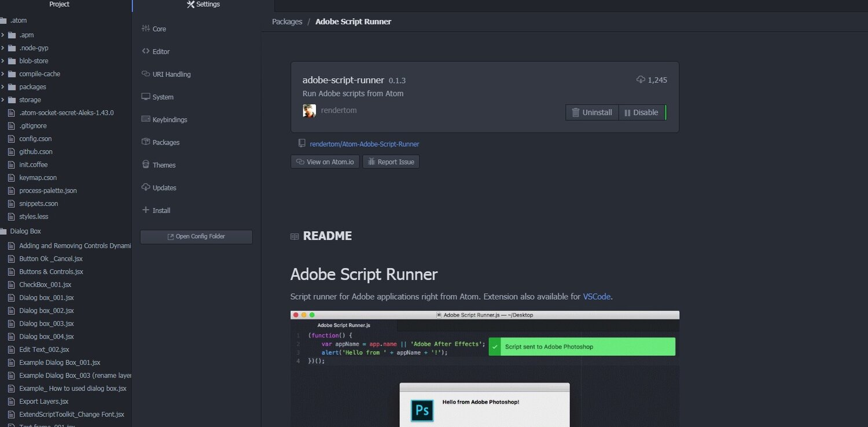The image size is (868, 427).
Task: Click the file icon beside .gitignore
Action: click(x=11, y=126)
